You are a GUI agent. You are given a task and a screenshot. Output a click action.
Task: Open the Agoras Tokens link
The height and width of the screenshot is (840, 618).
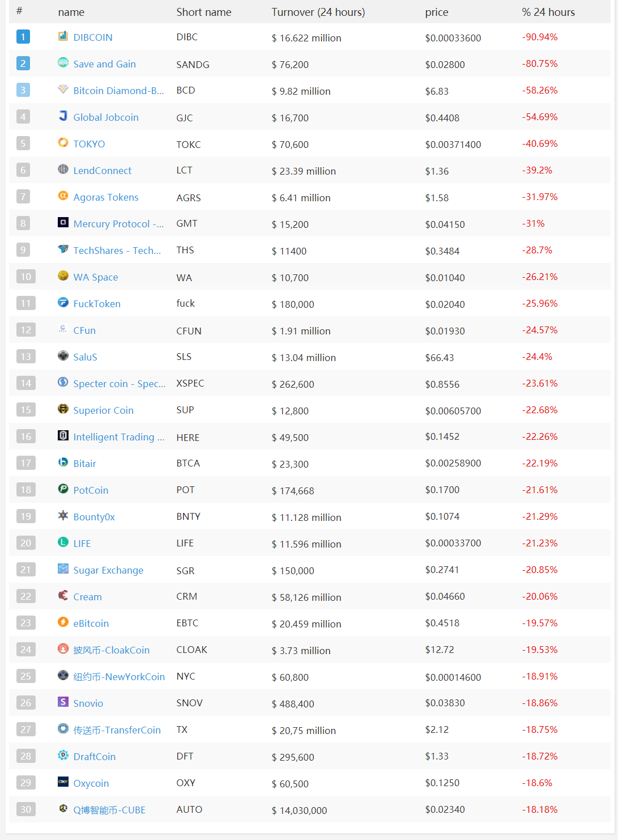click(105, 197)
